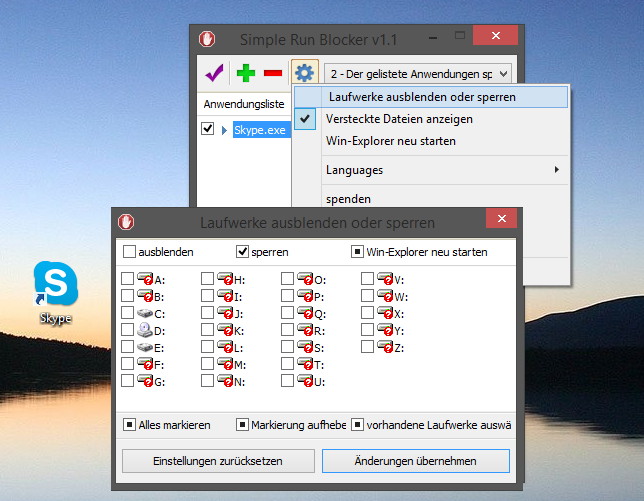The width and height of the screenshot is (644, 501).
Task: Click the drive label L:
Action: (x=239, y=348)
